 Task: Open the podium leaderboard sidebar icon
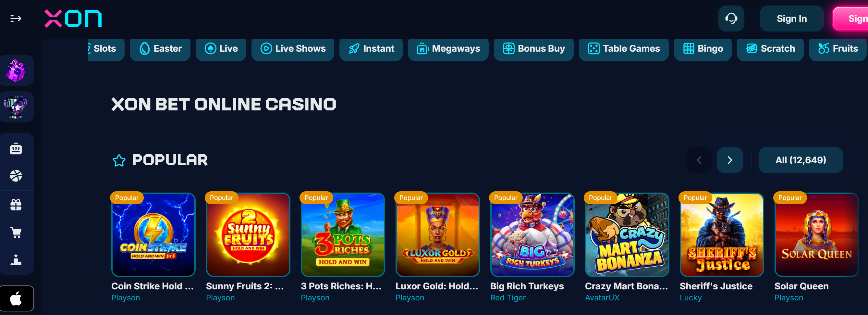pos(16,260)
